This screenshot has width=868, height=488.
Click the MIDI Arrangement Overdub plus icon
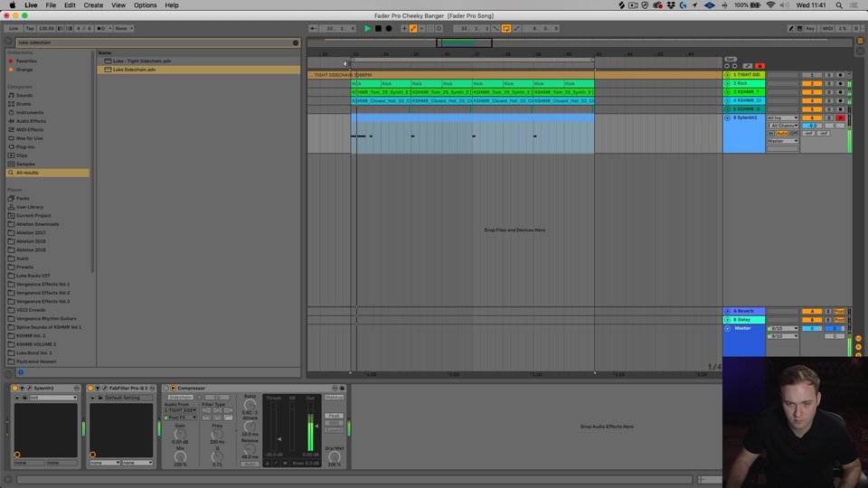(x=404, y=28)
